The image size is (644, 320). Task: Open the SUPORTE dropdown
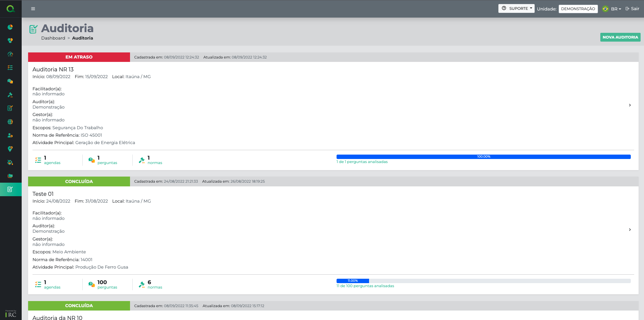516,8
